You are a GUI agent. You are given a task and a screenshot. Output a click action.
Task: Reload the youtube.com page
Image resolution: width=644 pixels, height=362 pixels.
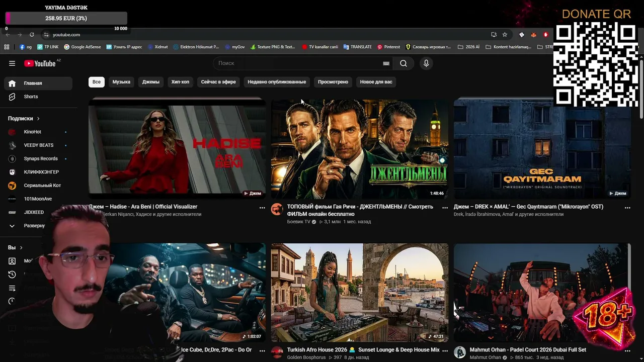click(32, 35)
